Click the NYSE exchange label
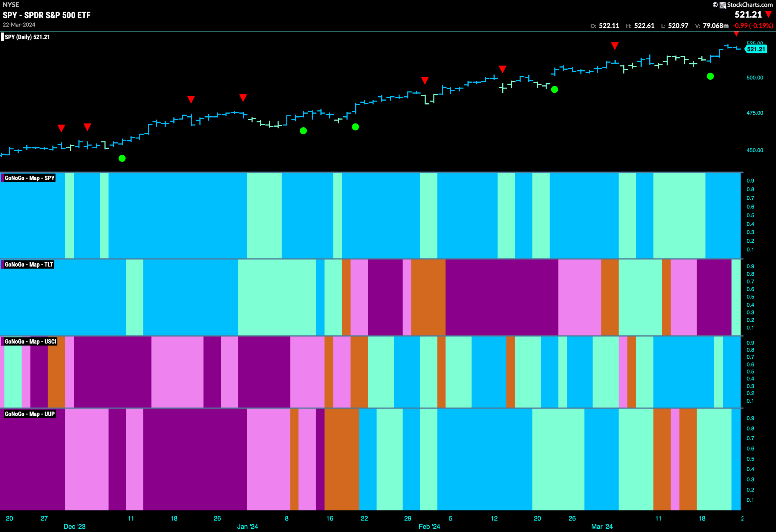The image size is (776, 532). coord(11,5)
